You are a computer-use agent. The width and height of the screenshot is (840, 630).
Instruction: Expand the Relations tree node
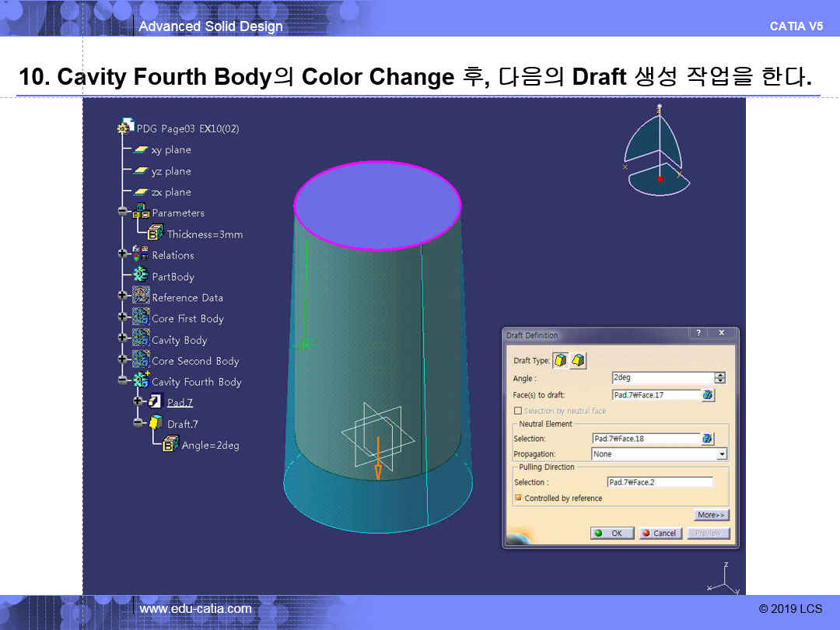(122, 254)
